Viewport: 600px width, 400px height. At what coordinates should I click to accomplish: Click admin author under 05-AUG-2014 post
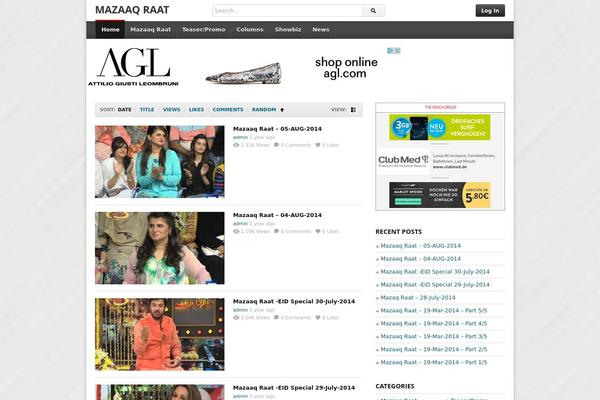(240, 137)
